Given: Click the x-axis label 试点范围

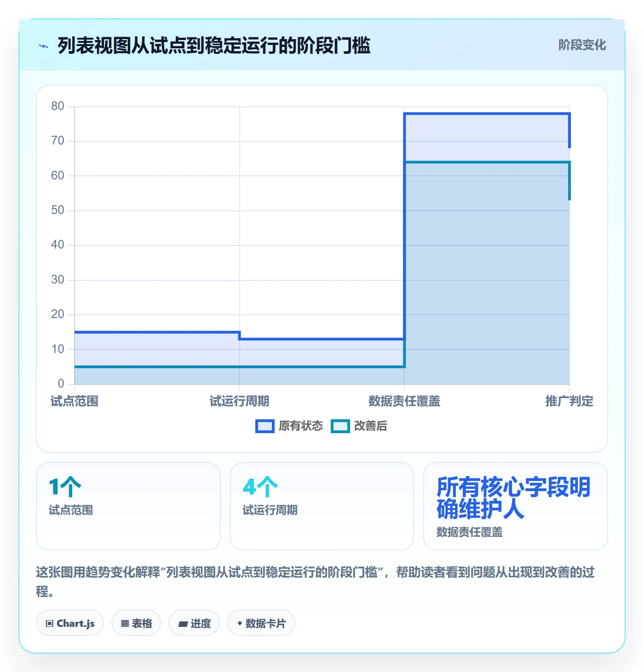Looking at the screenshot, I should (74, 401).
